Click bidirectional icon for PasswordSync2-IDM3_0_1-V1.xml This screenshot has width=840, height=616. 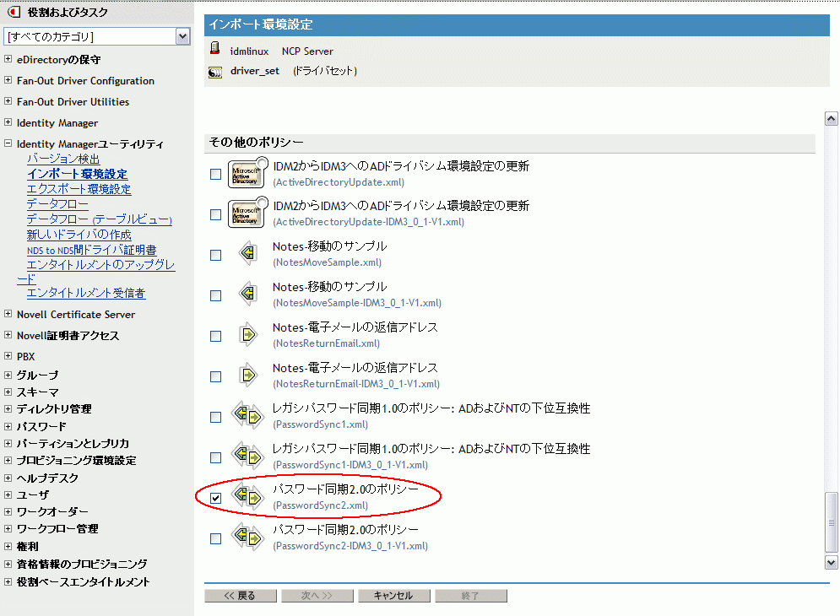point(247,537)
